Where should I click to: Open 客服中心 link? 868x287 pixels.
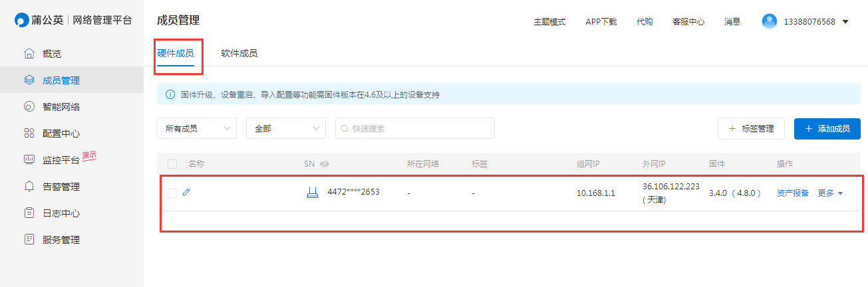(x=688, y=21)
